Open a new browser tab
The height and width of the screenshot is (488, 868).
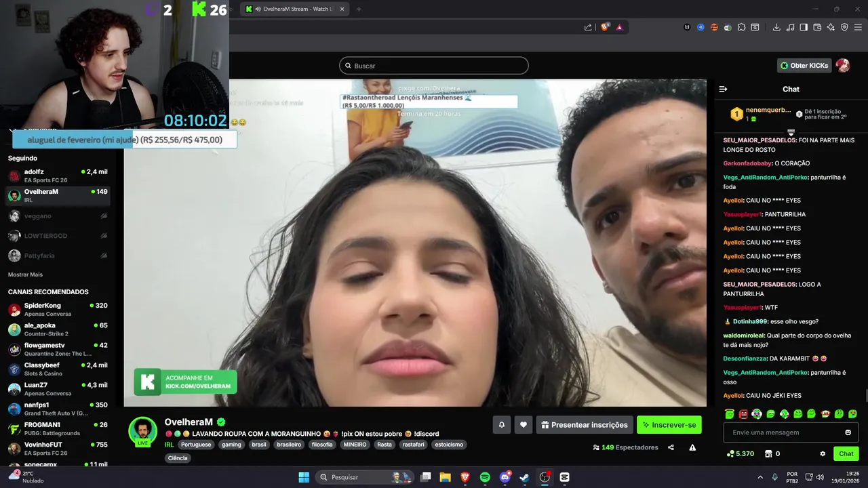(359, 9)
